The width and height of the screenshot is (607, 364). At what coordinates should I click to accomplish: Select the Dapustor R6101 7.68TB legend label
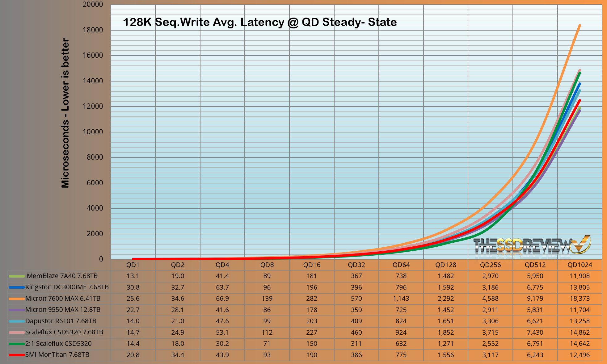(61, 321)
